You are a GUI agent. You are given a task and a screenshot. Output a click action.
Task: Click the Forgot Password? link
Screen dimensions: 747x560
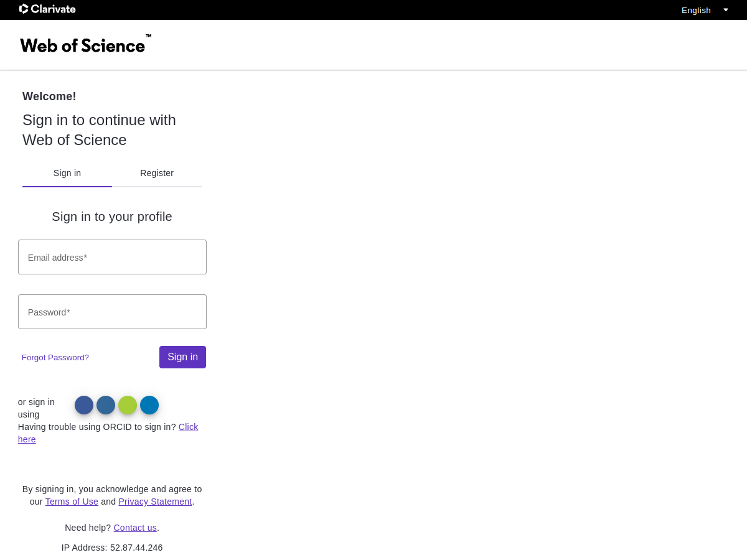[55, 357]
